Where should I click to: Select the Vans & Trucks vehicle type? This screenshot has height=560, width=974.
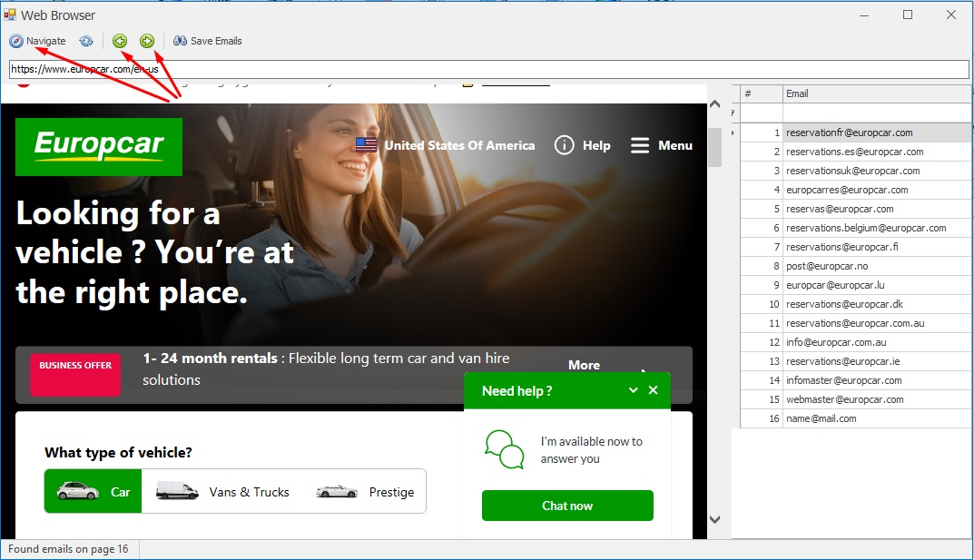point(222,492)
